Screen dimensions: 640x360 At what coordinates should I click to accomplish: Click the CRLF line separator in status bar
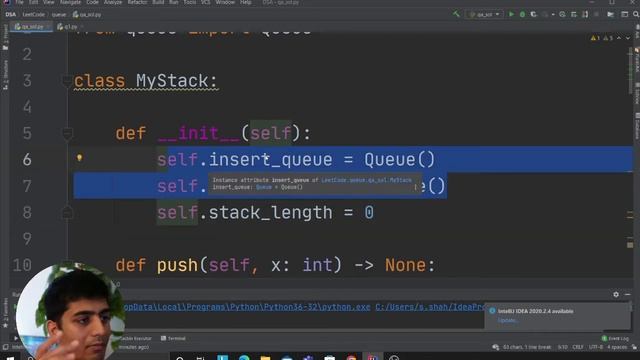[x=578, y=347]
